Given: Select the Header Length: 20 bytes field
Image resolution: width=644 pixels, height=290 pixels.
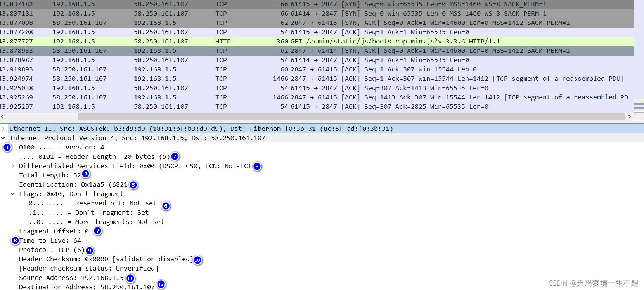Looking at the screenshot, I should click(x=94, y=156).
